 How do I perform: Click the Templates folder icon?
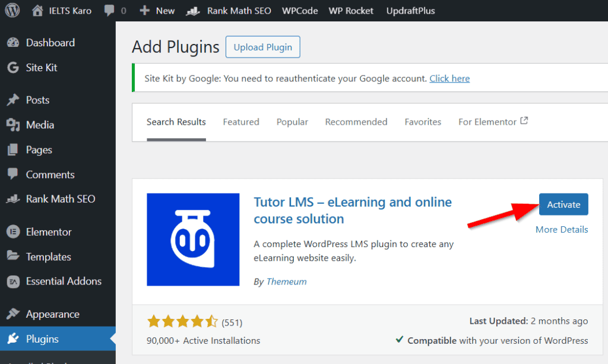click(13, 255)
